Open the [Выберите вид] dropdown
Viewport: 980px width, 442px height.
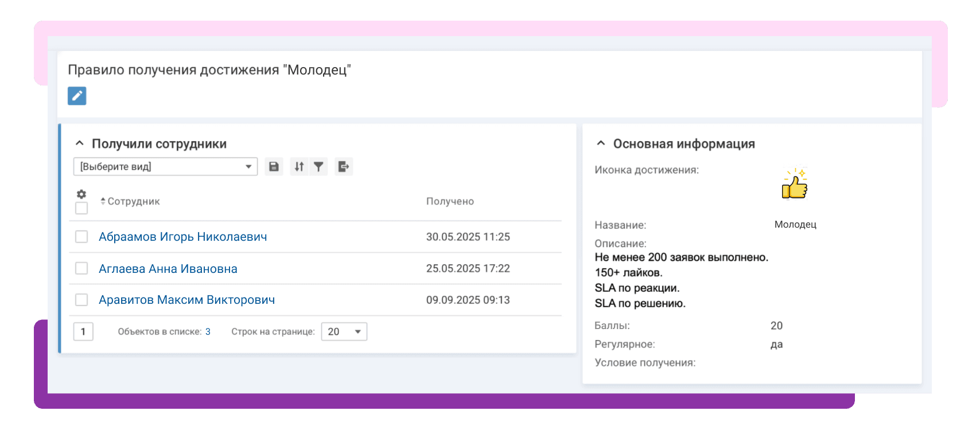coord(165,167)
